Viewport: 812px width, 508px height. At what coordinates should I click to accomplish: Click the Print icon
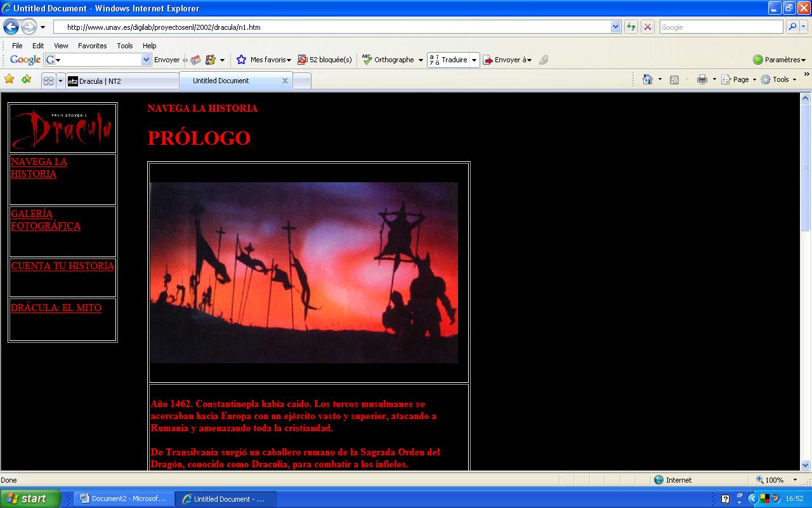pyautogui.click(x=702, y=79)
